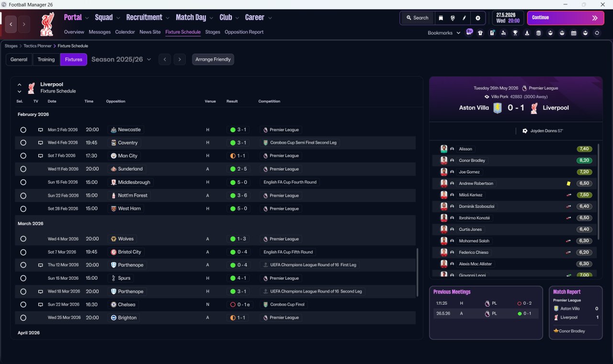613x364 pixels.
Task: Switch to the Calendar tab
Action: pos(125,32)
